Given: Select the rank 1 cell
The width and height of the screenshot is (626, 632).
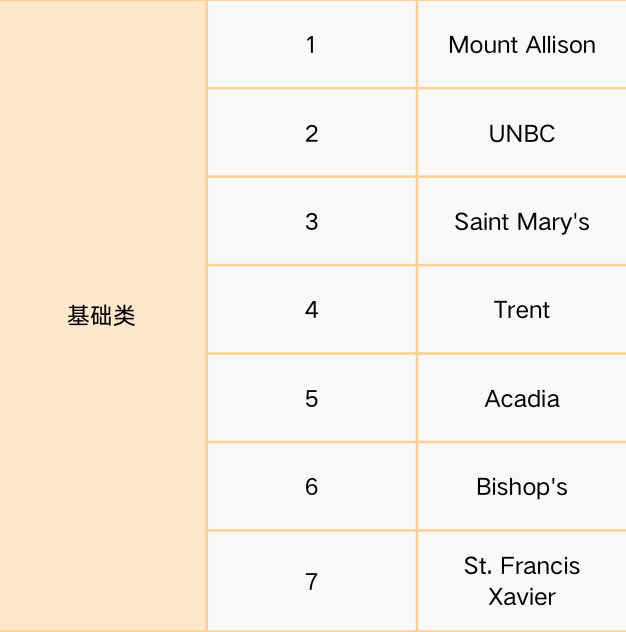Looking at the screenshot, I should tap(312, 44).
